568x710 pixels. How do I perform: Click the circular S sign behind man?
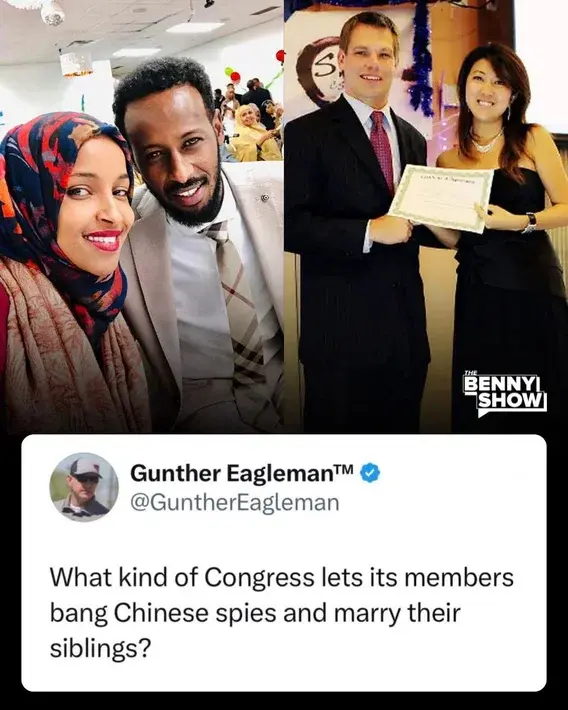(x=320, y=70)
